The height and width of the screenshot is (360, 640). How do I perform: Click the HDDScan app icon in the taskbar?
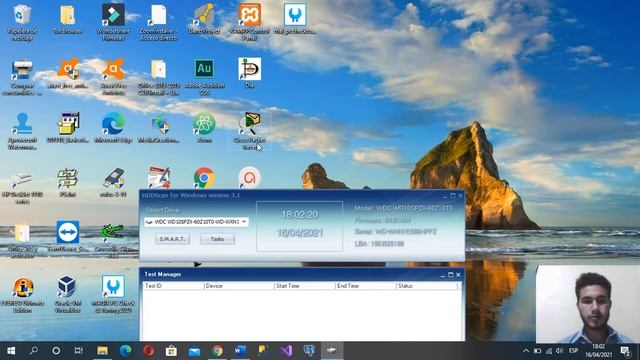pos(332,351)
